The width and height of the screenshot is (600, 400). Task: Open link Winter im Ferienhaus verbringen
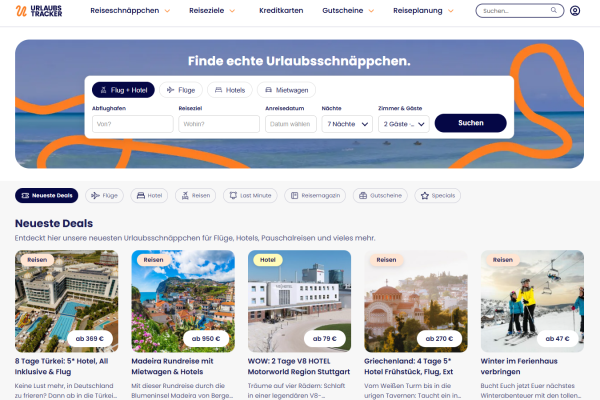coord(519,366)
